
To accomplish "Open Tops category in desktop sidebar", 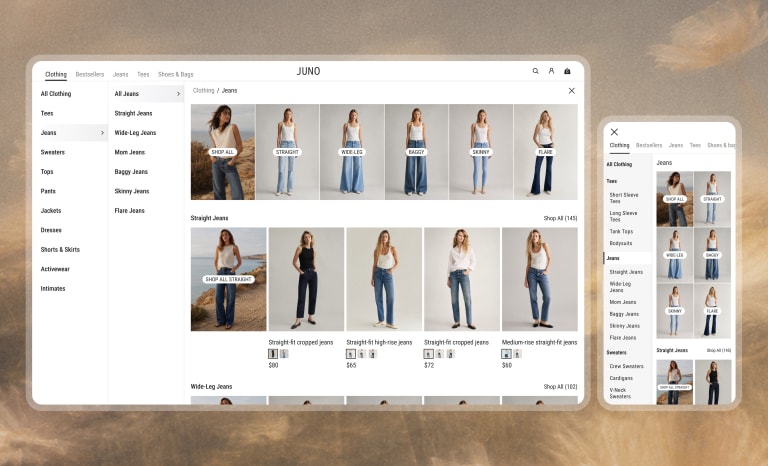I will coord(47,172).
